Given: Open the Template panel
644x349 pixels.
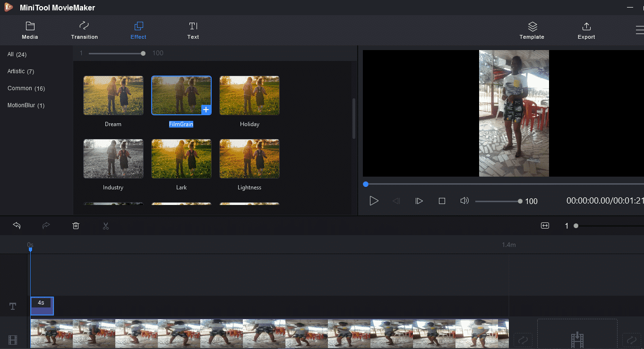Looking at the screenshot, I should coord(532,30).
